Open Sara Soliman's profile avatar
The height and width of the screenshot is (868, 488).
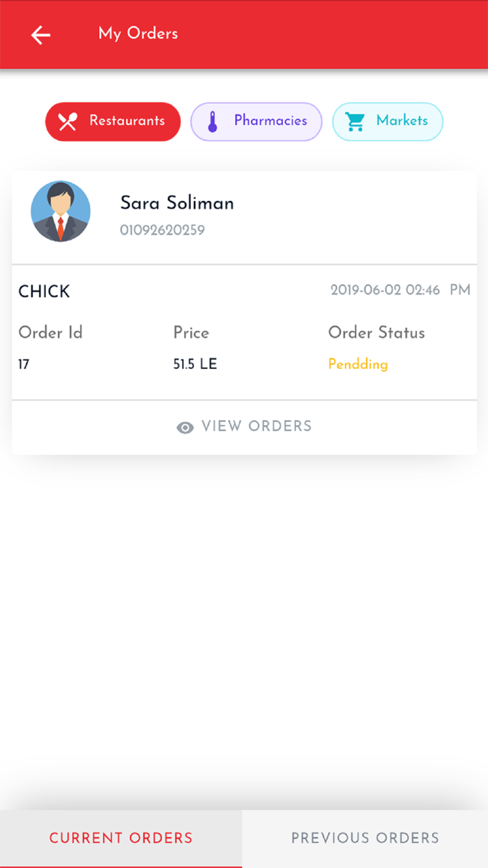point(61,212)
